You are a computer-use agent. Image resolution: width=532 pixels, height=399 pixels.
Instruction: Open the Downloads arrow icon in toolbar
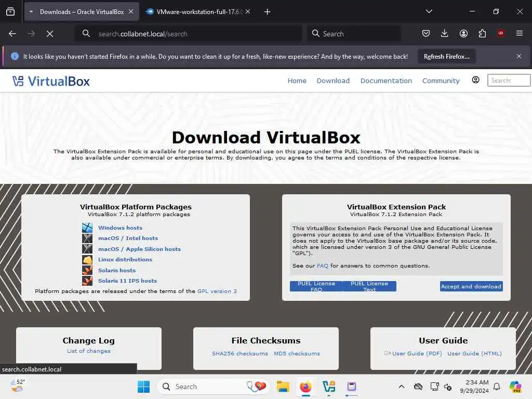tap(445, 33)
